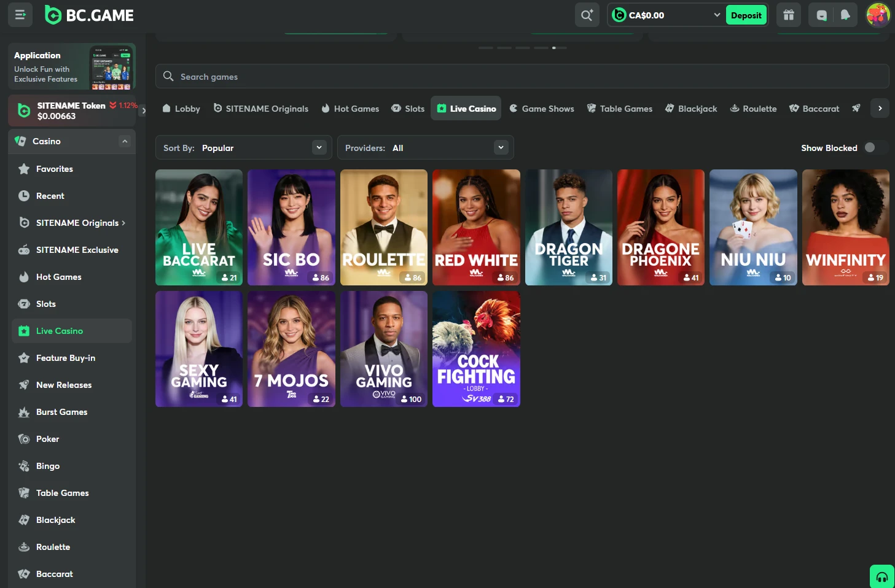This screenshot has height=588, width=895.
Task: Open the Providers filter dropdown
Action: click(x=425, y=147)
